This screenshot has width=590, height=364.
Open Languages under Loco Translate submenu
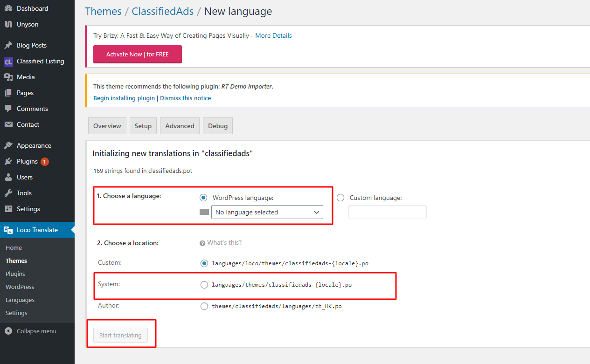coord(20,300)
